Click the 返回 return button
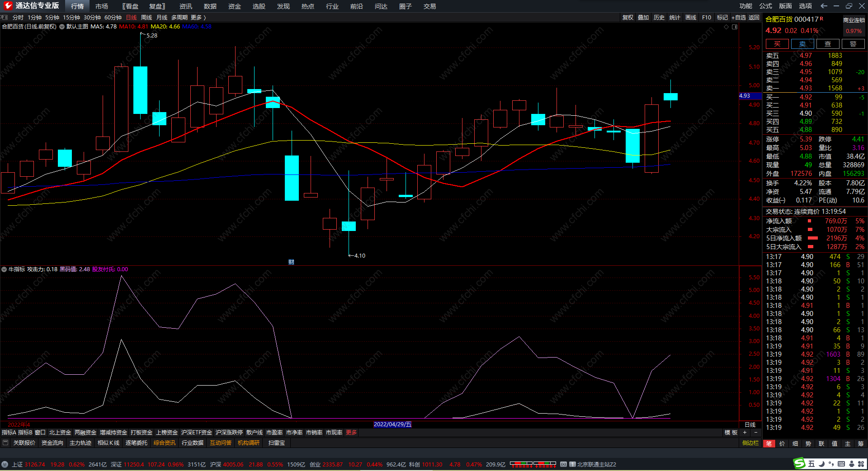Viewport: 868px width, 471px height. pos(754,18)
